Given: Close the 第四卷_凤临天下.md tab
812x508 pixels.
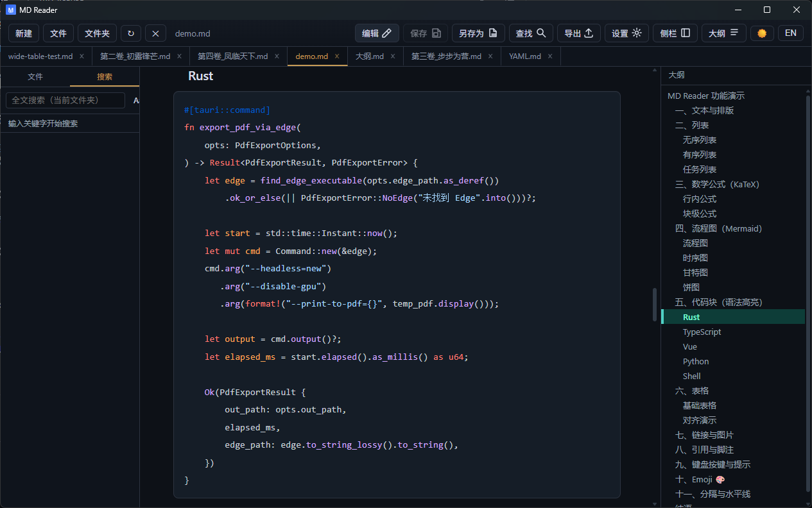Looking at the screenshot, I should (x=277, y=56).
